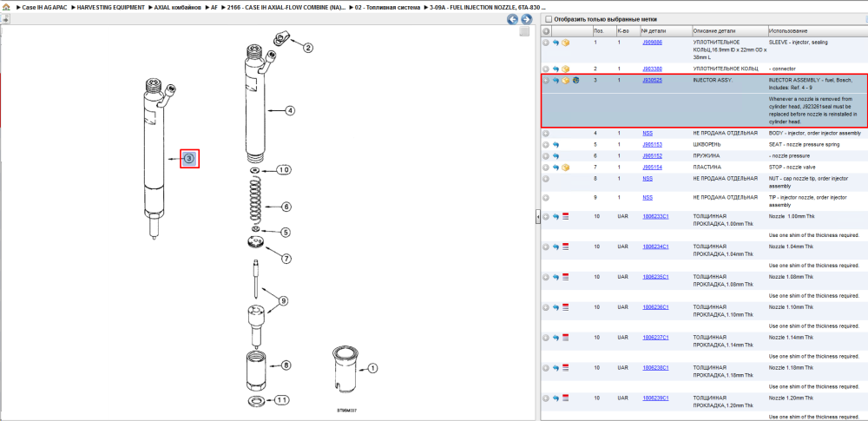Collapse panel using splitter arrow handle
This screenshot has width=868, height=421.
537,217
